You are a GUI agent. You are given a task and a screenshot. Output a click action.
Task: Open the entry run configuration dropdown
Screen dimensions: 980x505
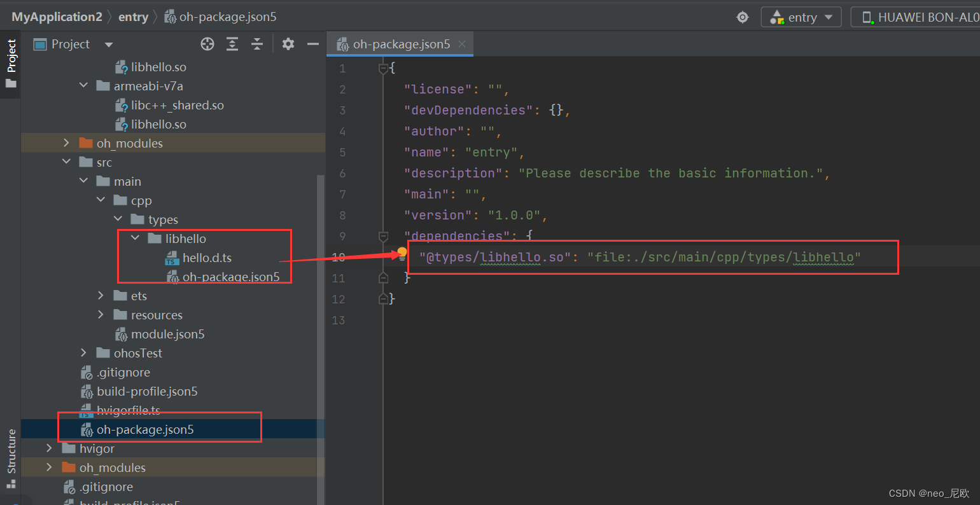coord(801,17)
